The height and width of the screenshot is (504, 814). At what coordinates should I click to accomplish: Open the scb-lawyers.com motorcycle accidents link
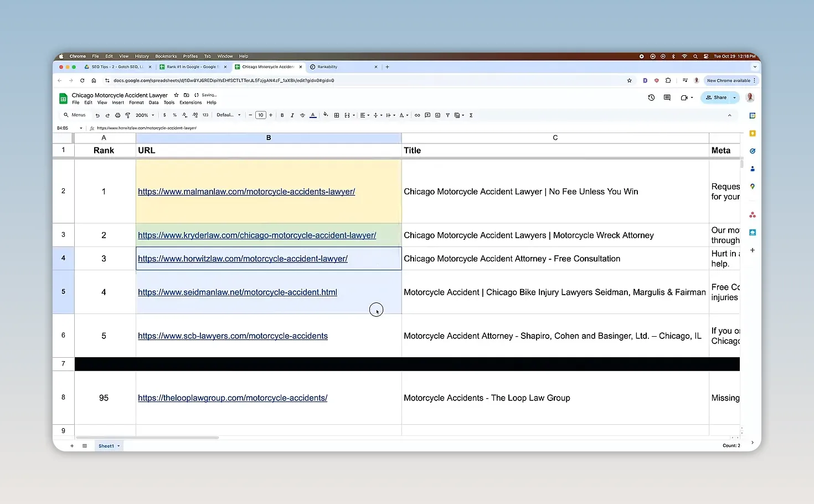(233, 336)
